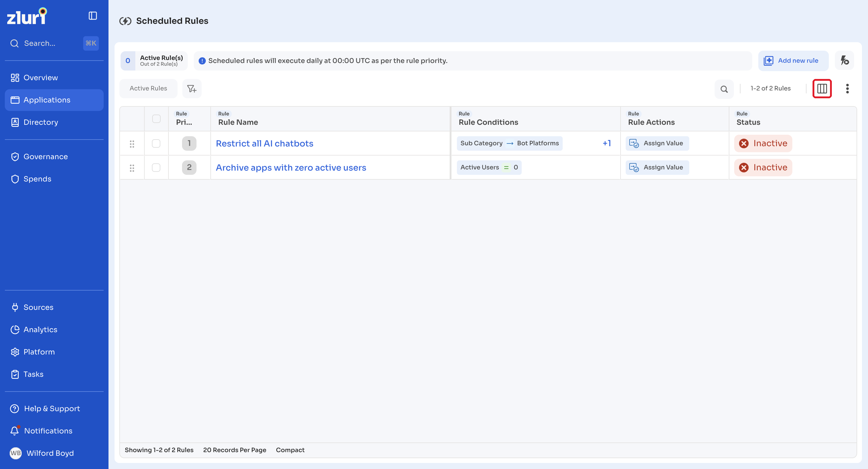The height and width of the screenshot is (469, 868).
Task: Open the three-dot more options menu
Action: [x=847, y=89]
